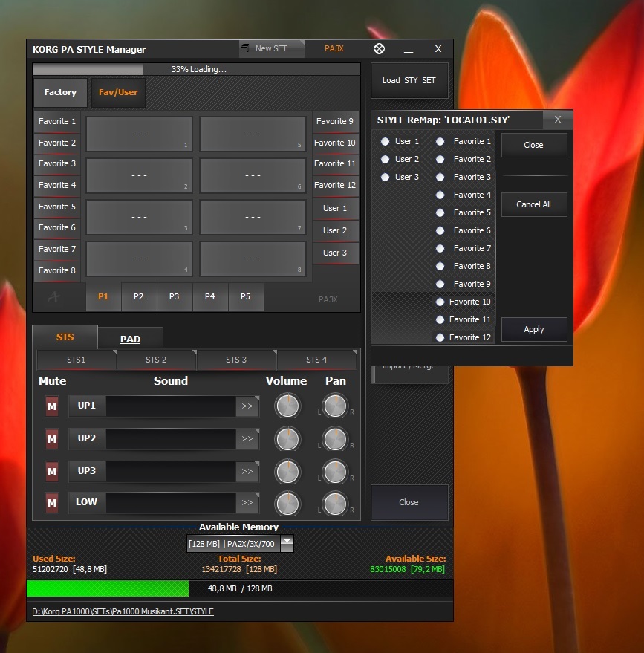Viewport: 644px width, 653px height.
Task: Go to page P3
Action: pos(174,296)
